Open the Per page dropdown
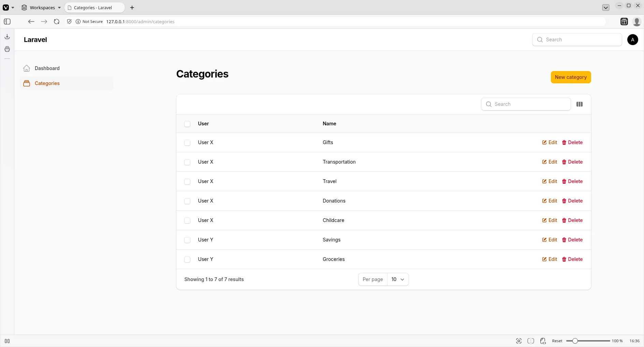 tap(398, 279)
